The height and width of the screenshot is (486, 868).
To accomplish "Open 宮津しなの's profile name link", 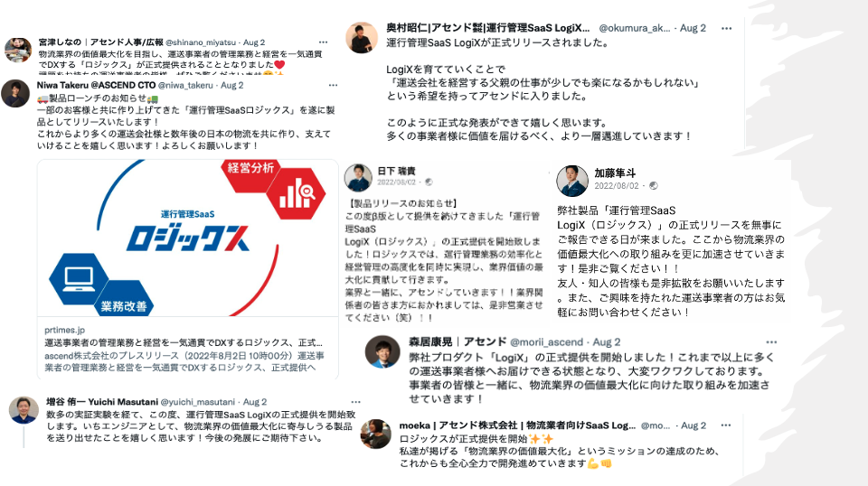I will tap(100, 42).
